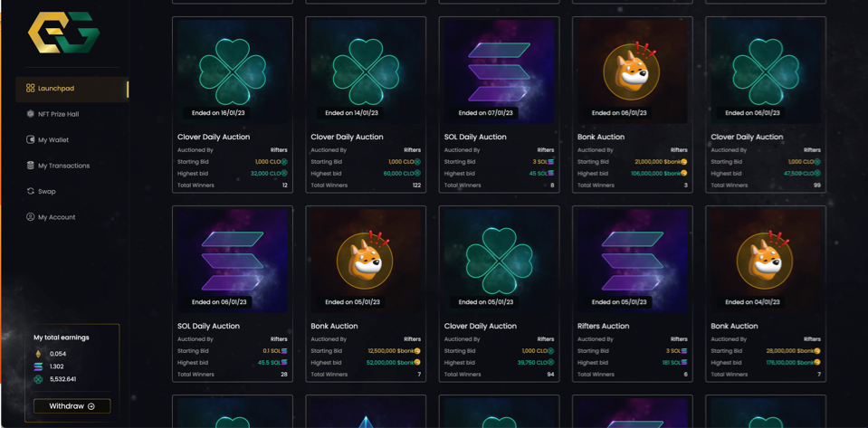Click the My Wallet icon
This screenshot has height=428, width=868.
(x=30, y=140)
